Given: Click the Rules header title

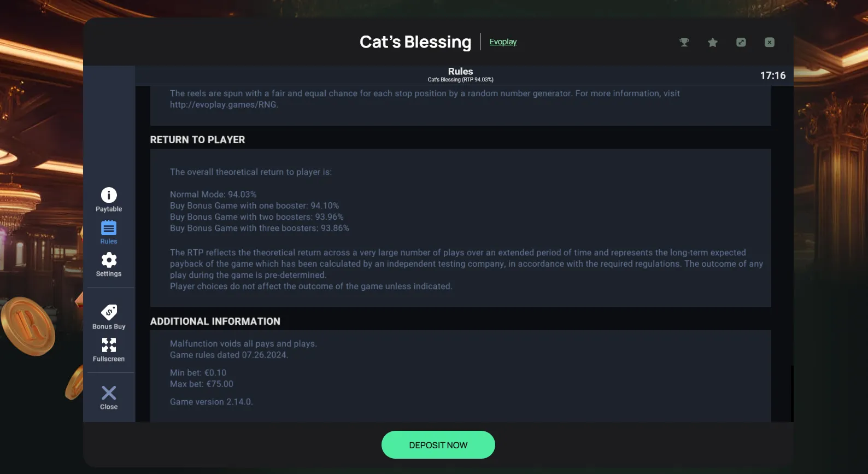Looking at the screenshot, I should tap(461, 72).
